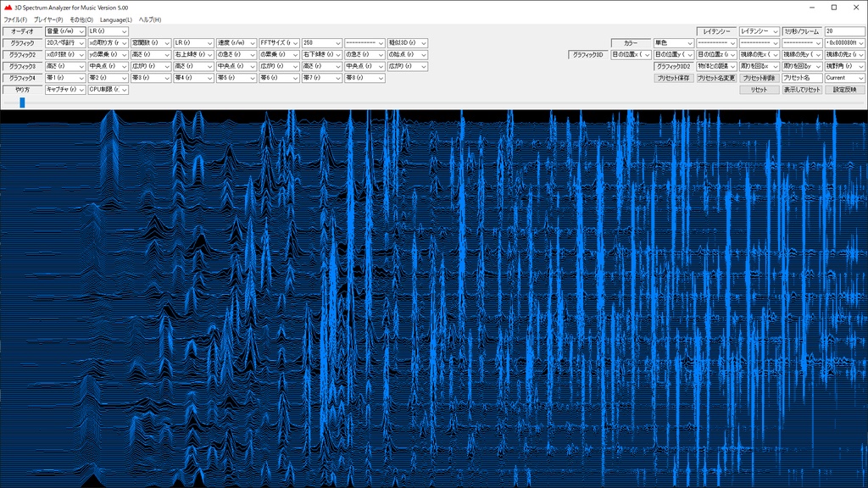The height and width of the screenshot is (488, 868).
Task: Click the やり方 row label
Action: [x=23, y=90]
